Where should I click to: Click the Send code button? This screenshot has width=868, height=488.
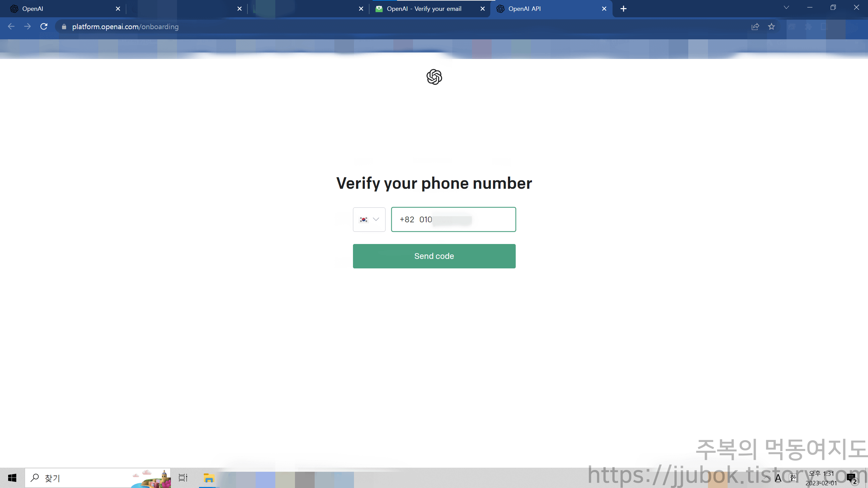pos(434,256)
